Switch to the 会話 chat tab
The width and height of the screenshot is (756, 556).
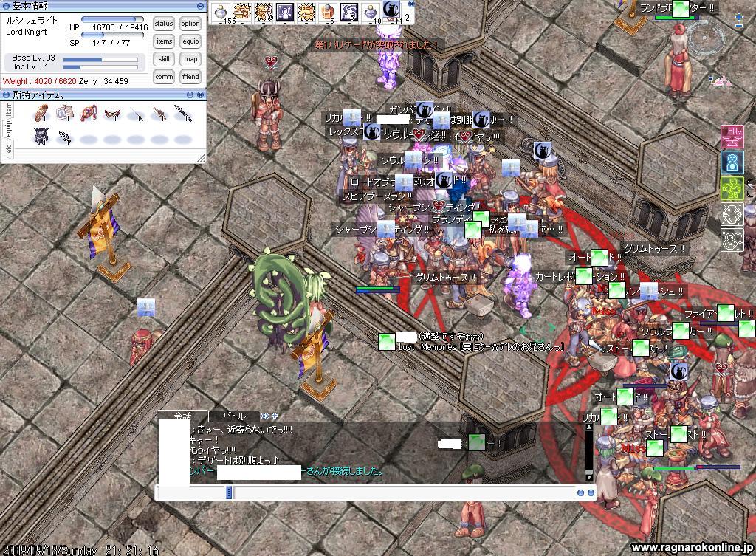pyautogui.click(x=183, y=416)
